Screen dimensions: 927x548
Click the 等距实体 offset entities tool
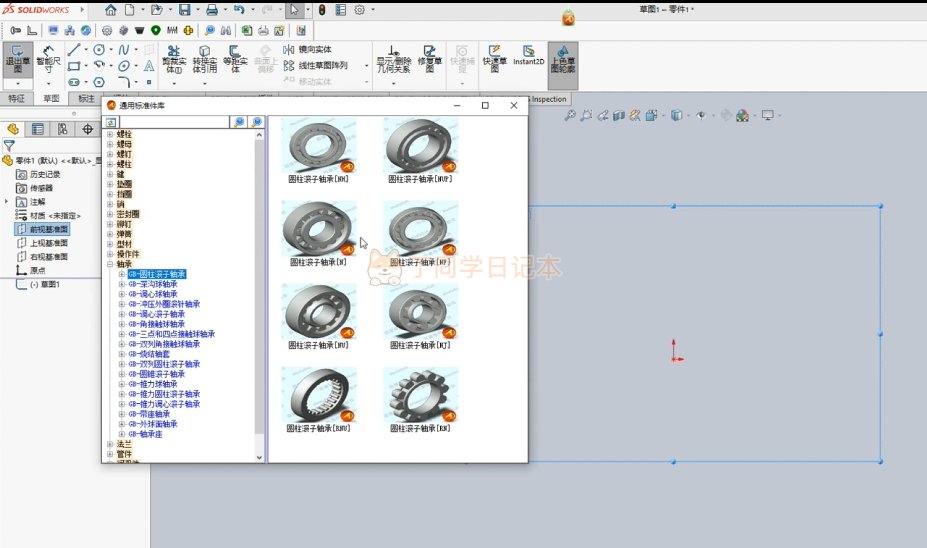point(234,60)
